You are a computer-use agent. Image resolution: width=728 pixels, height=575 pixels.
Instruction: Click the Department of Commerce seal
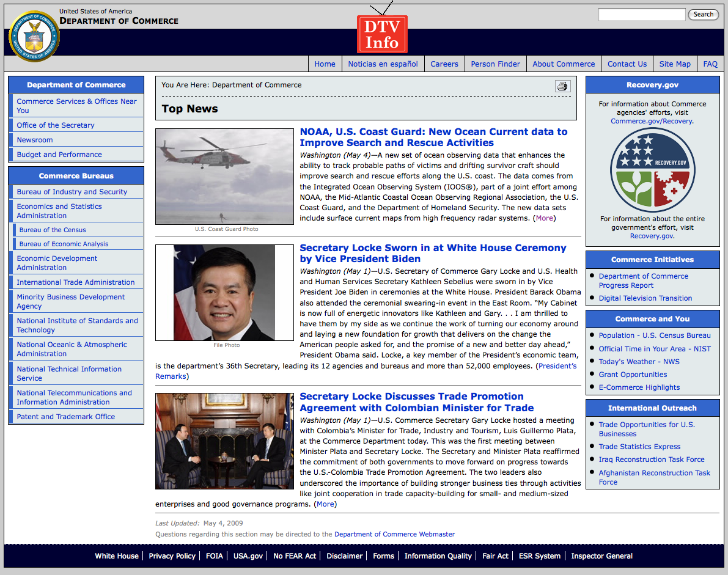34,36
